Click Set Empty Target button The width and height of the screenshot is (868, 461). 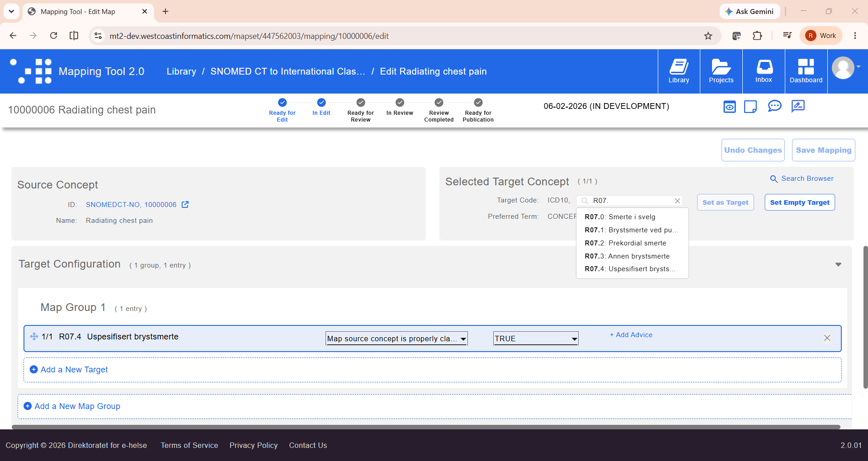pos(800,202)
